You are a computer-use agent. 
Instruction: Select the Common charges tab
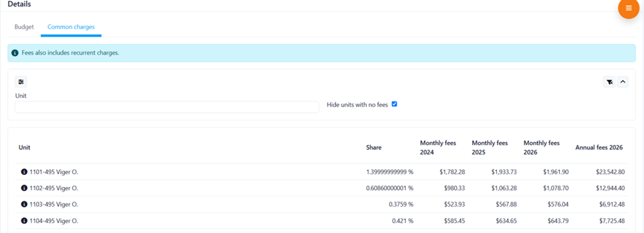coord(71,27)
